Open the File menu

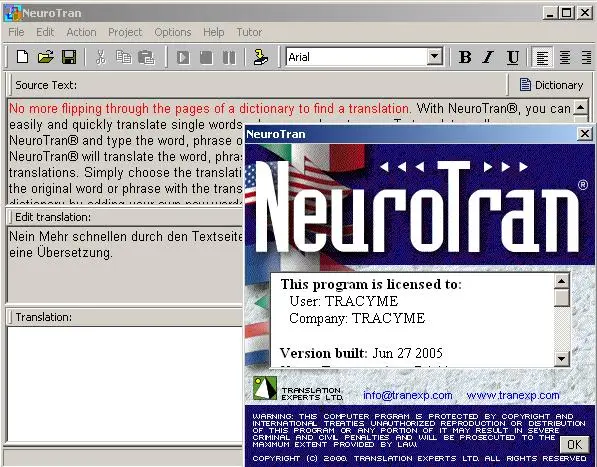(x=16, y=32)
